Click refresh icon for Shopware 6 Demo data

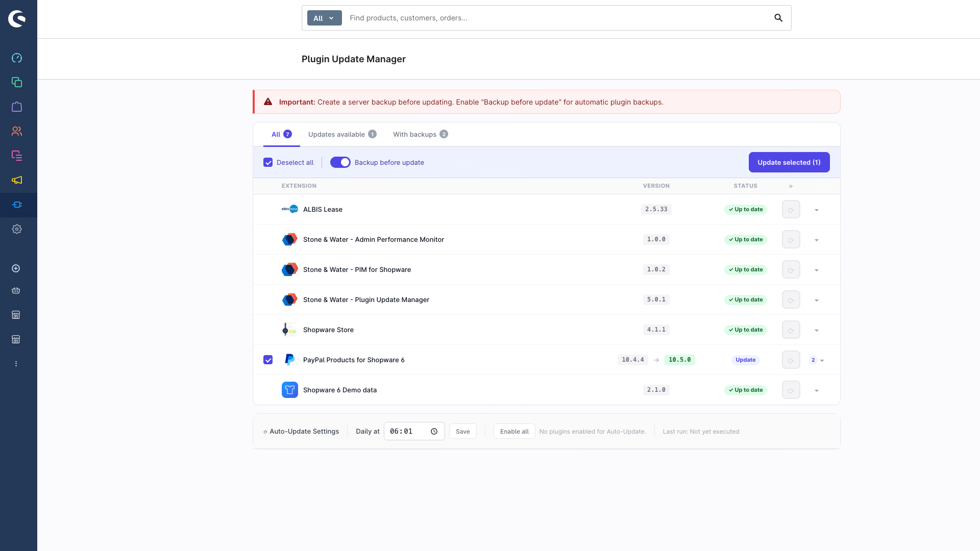[791, 390]
